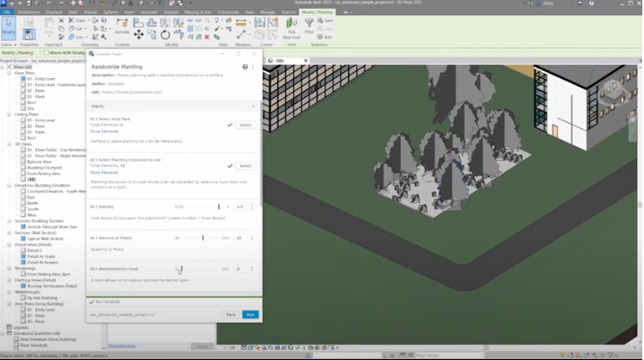Screen dimensions: 644x360
Task: Click the Undo arrow in quick access toolbar
Action: pyautogui.click(x=49, y=3)
